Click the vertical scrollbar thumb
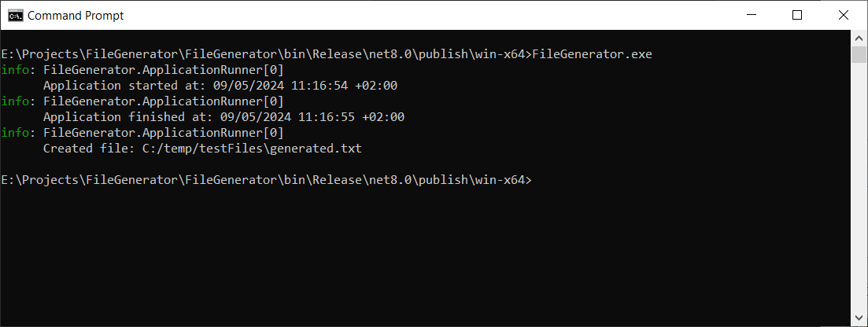This screenshot has height=327, width=868. click(x=859, y=54)
